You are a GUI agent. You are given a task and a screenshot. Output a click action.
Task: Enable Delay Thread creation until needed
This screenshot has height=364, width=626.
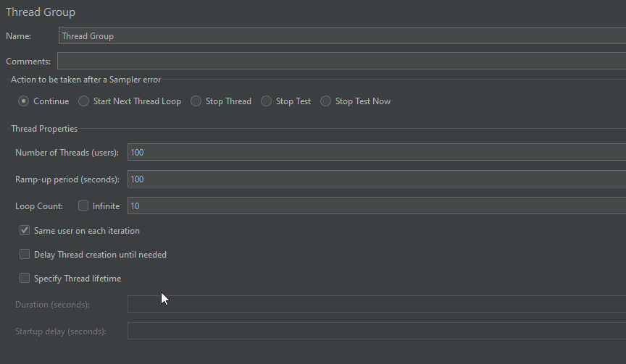(x=25, y=254)
